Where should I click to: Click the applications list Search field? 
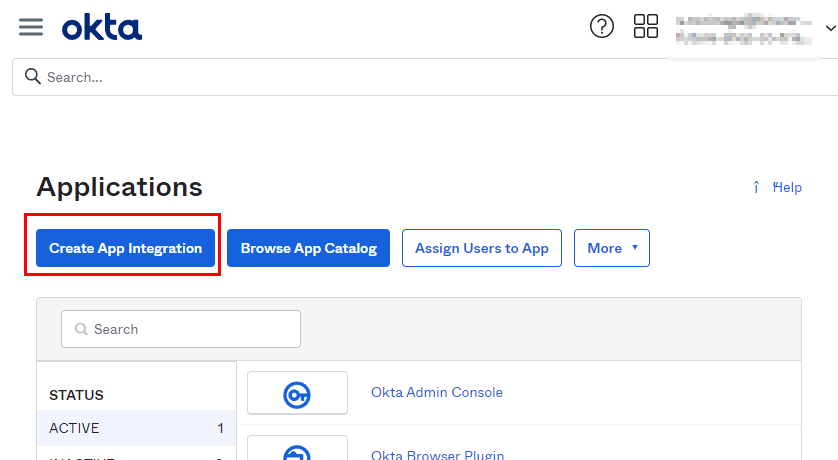point(181,329)
